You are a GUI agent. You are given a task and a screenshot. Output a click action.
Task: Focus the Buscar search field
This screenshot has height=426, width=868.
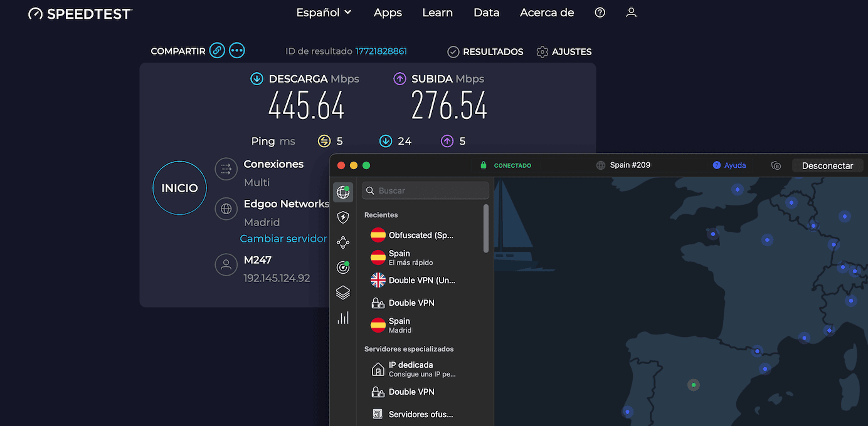[425, 190]
